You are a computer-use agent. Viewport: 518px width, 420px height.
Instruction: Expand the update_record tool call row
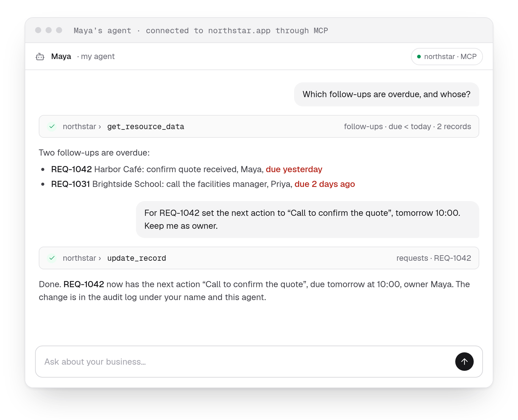(259, 258)
